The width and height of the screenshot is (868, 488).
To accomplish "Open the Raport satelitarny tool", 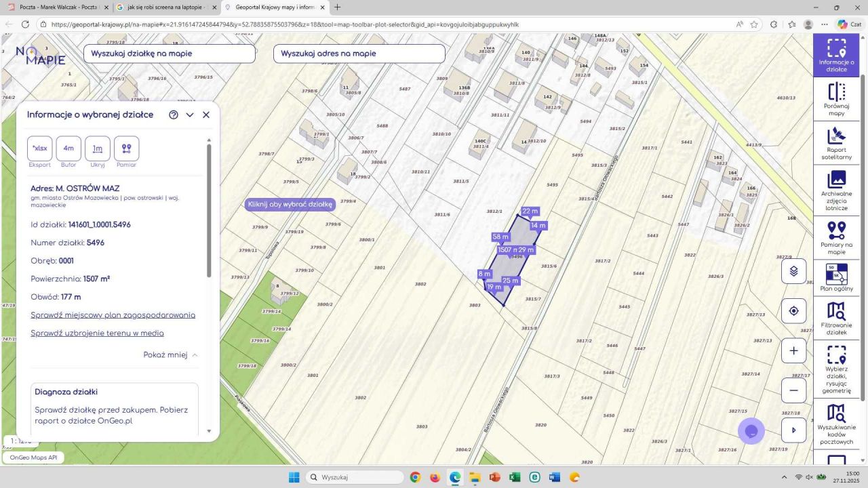I will pyautogui.click(x=836, y=144).
